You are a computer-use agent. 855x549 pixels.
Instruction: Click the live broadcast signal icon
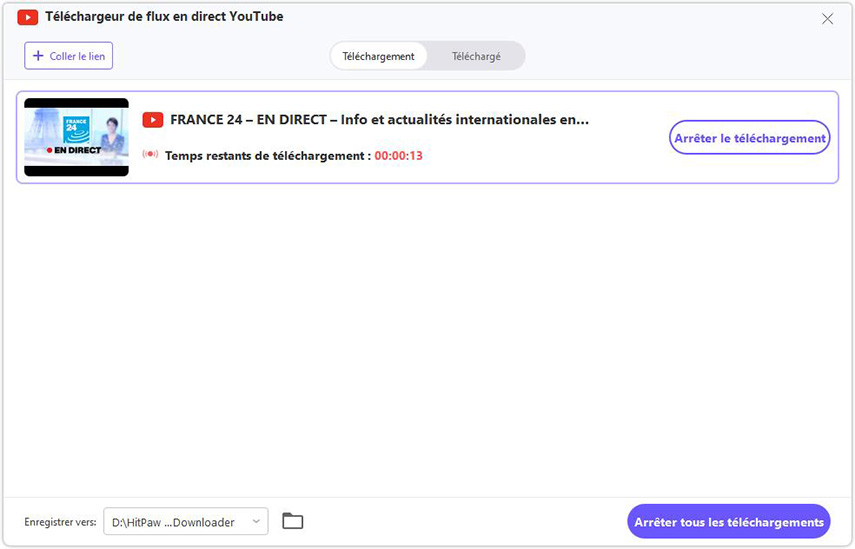pos(150,154)
